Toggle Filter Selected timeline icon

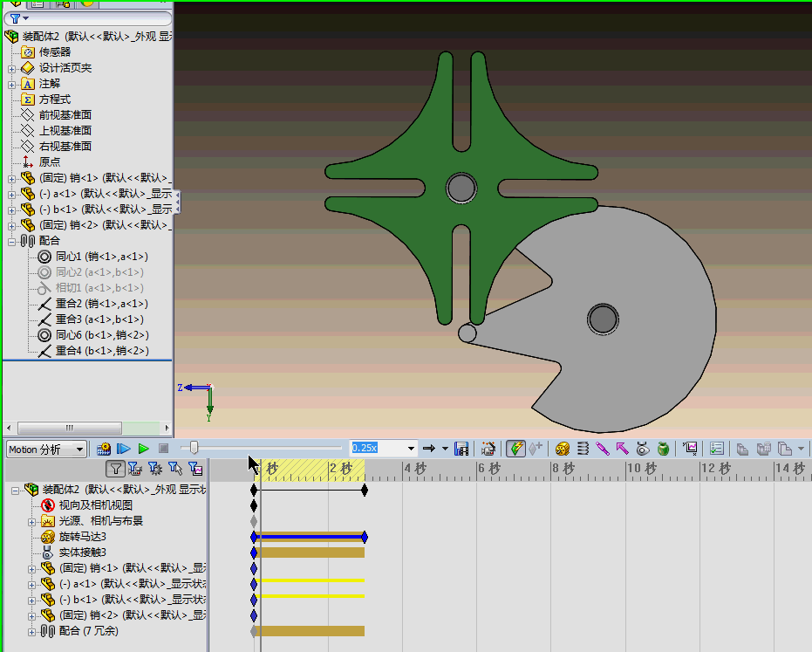pos(175,469)
